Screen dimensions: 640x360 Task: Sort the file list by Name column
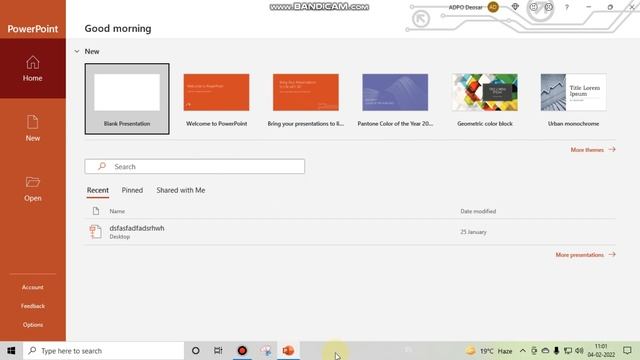pos(117,211)
